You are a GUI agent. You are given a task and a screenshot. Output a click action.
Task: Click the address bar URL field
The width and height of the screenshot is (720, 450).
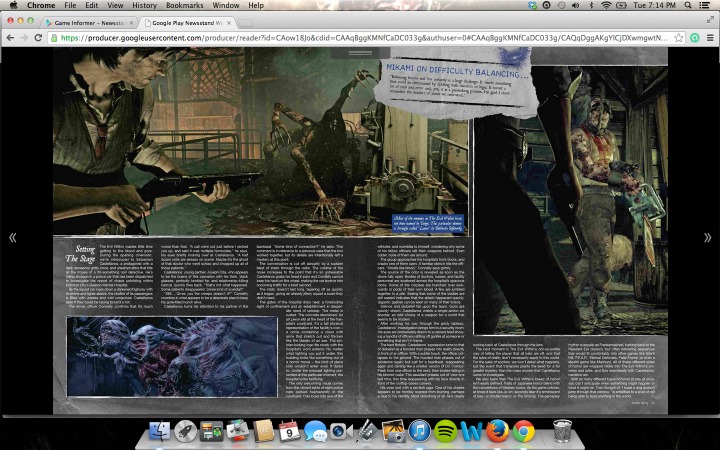pyautogui.click(x=363, y=38)
